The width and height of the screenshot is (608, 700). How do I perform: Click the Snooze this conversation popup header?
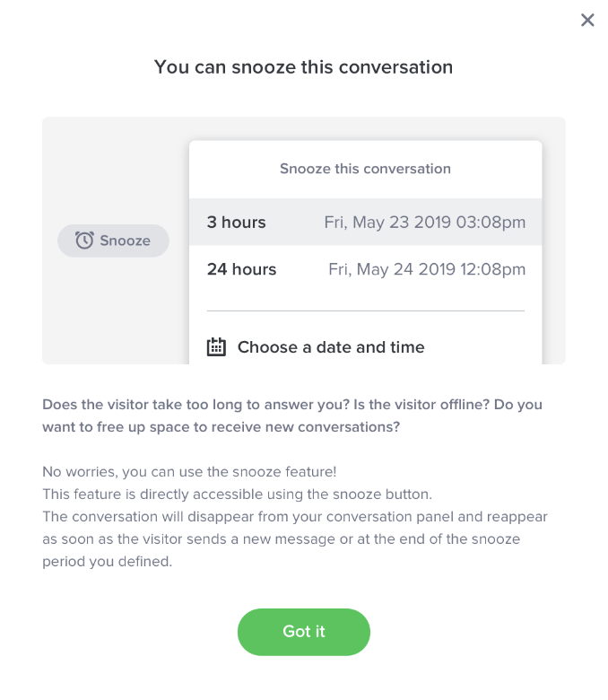pos(365,169)
